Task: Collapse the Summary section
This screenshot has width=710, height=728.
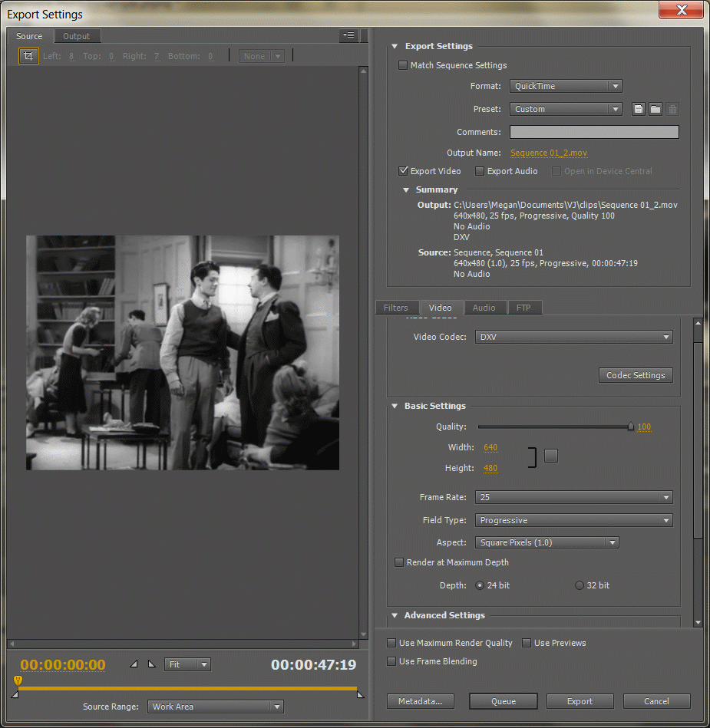Action: click(405, 190)
